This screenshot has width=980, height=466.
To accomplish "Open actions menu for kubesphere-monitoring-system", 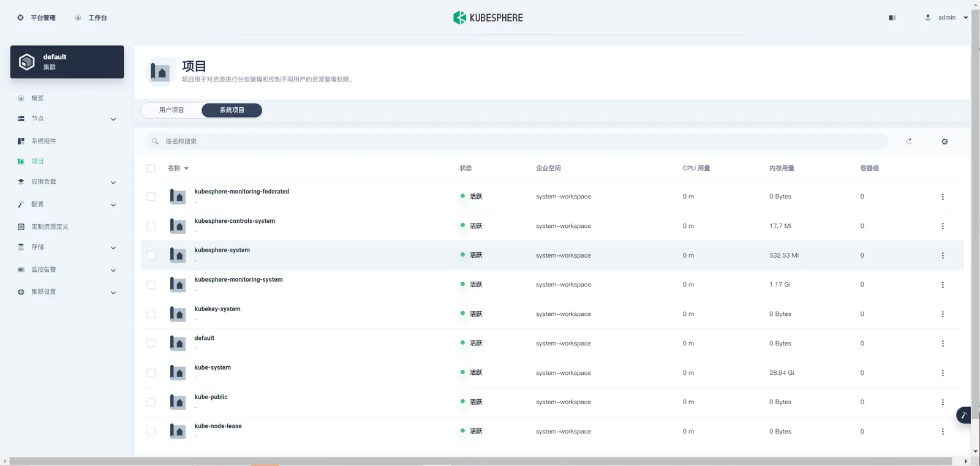I will tap(943, 285).
